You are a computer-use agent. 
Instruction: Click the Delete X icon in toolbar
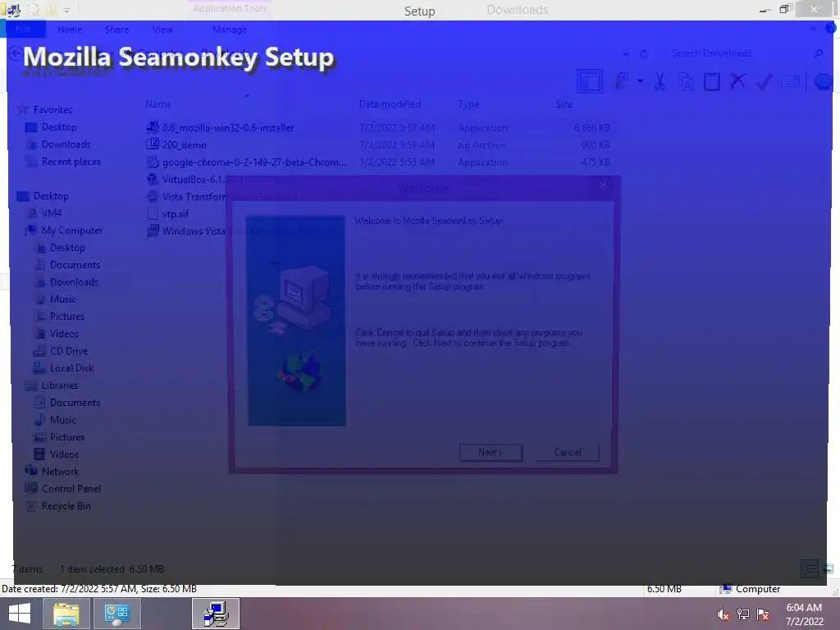[737, 81]
